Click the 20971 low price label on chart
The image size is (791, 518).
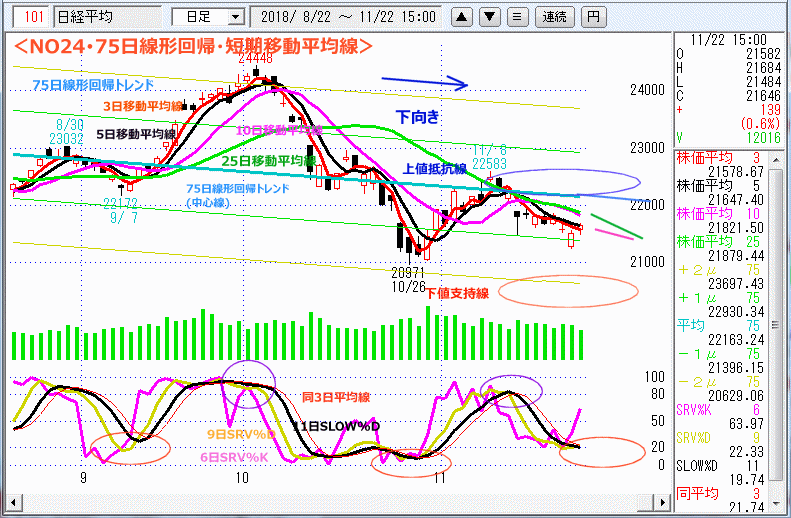[x=409, y=270]
